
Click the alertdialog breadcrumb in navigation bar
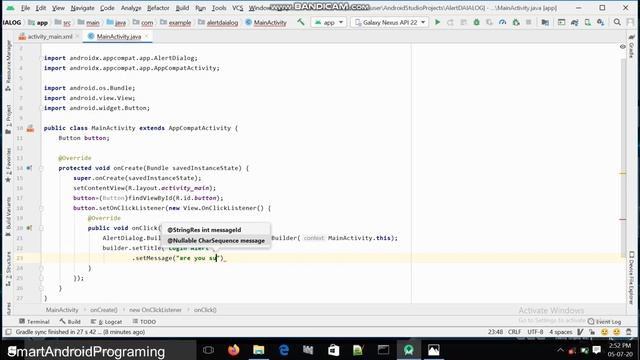pyautogui.click(x=218, y=22)
